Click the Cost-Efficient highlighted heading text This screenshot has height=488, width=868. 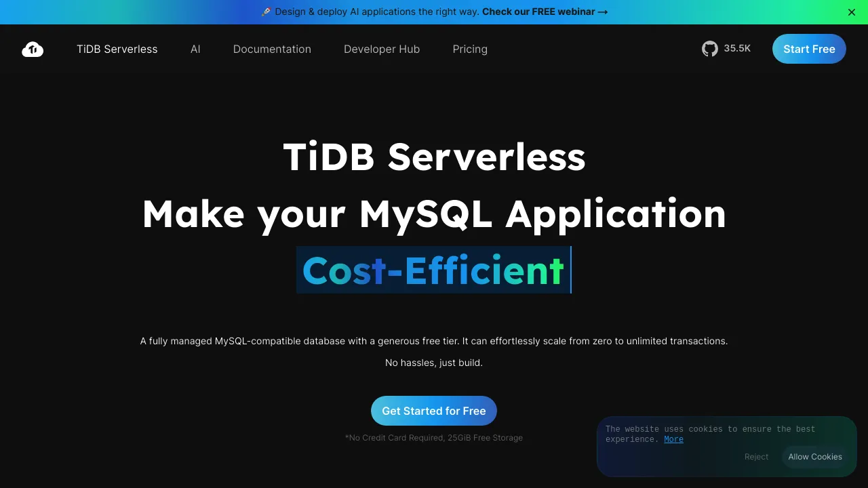tap(433, 270)
